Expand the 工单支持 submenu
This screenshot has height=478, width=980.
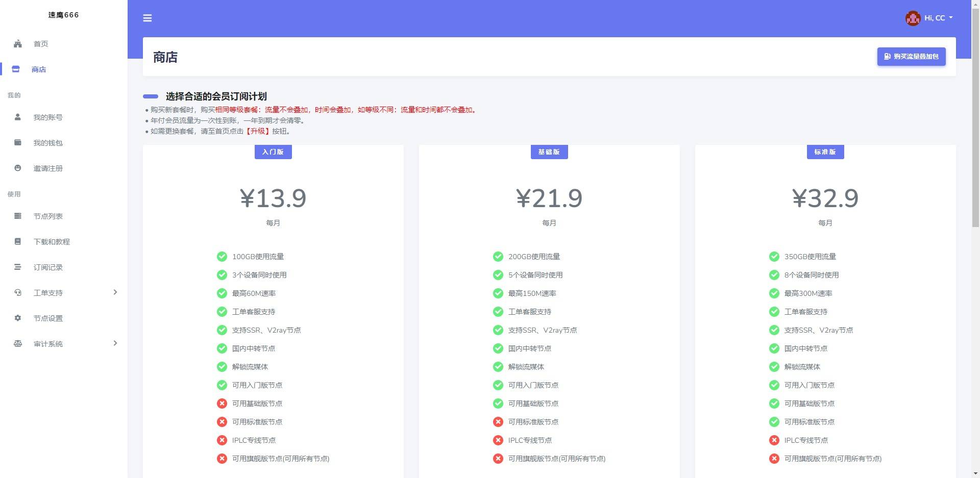(x=115, y=292)
